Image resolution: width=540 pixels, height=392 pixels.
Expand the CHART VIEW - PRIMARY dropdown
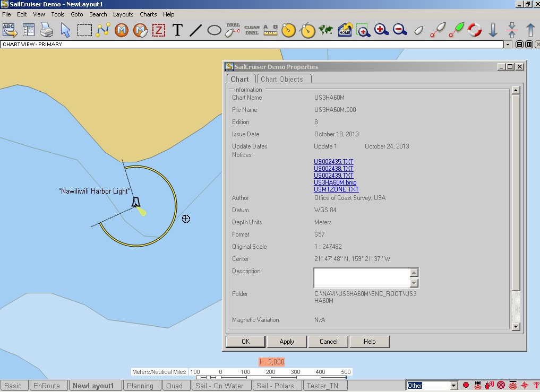508,45
